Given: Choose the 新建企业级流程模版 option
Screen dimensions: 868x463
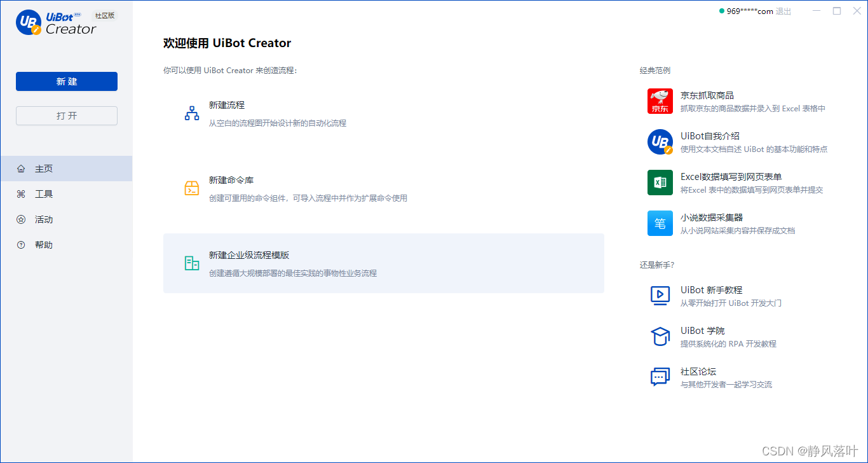Looking at the screenshot, I should coord(384,263).
